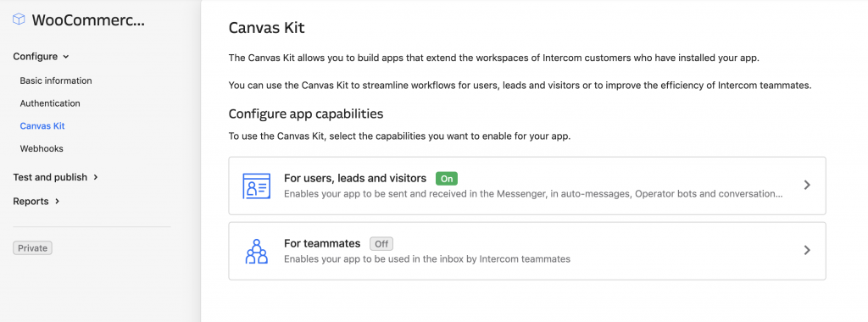Collapse the Configure section chevron
Image resolution: width=868 pixels, height=322 pixels.
(x=66, y=57)
